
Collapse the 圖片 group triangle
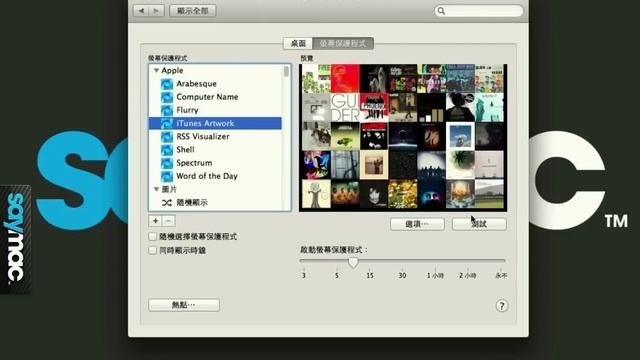(x=156, y=189)
